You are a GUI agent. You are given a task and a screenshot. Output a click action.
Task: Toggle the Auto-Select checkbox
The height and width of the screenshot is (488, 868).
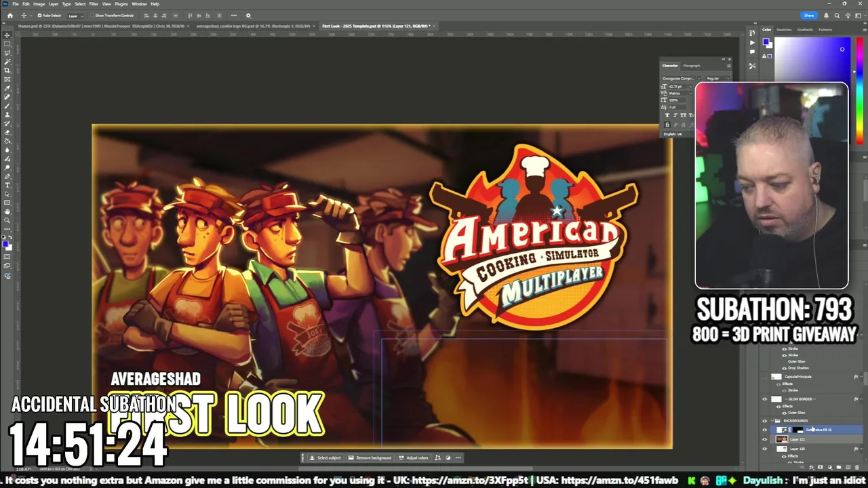(39, 16)
